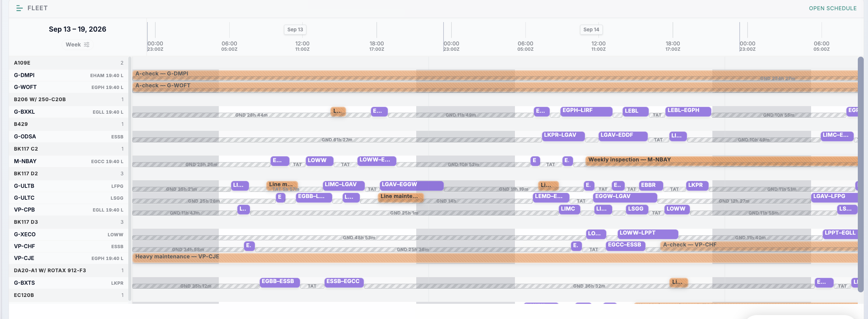Click the Week view settings sliders icon
The width and height of the screenshot is (868, 319).
[x=87, y=44]
